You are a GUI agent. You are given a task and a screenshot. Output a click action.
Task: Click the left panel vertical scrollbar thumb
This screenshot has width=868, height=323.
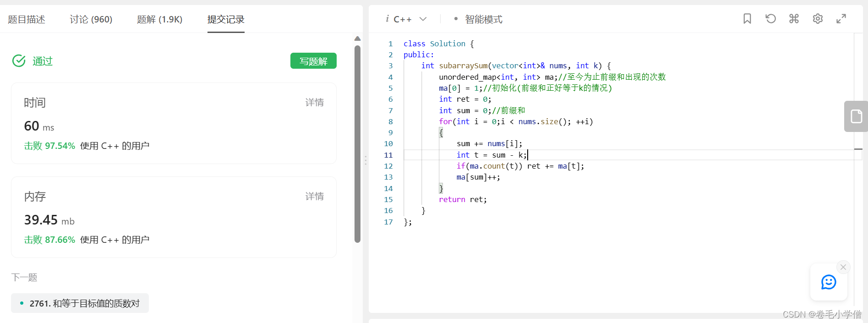pos(358,144)
